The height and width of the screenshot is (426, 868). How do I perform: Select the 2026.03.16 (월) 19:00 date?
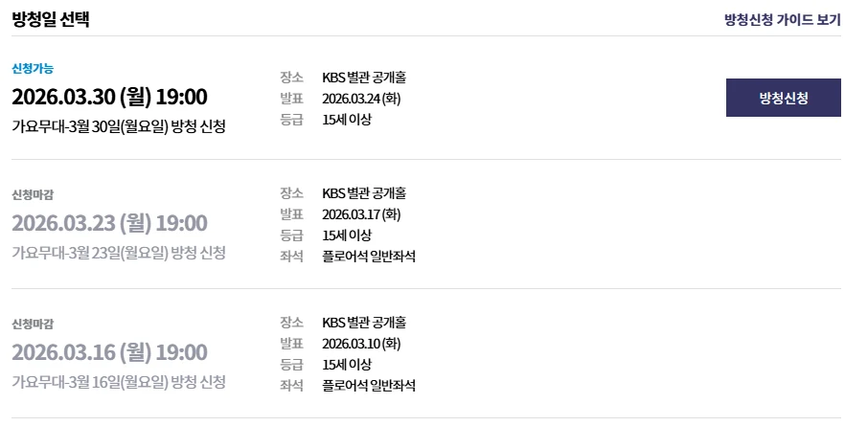(109, 352)
